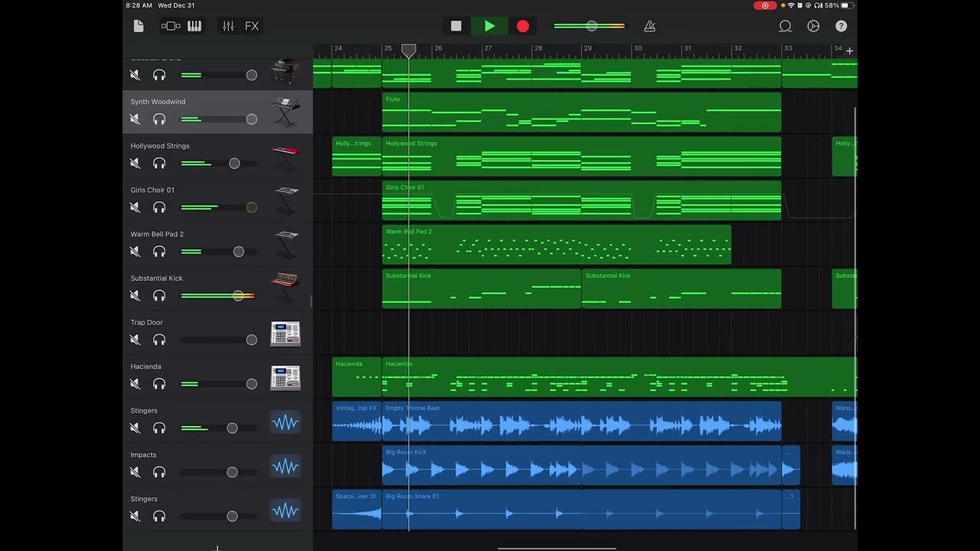This screenshot has height=551, width=980.
Task: Solo the Synth Woodwind track
Action: pos(159,119)
